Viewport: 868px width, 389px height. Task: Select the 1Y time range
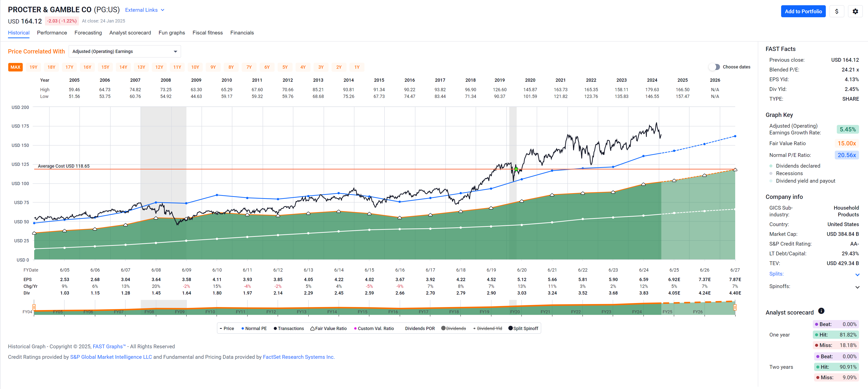pyautogui.click(x=357, y=67)
